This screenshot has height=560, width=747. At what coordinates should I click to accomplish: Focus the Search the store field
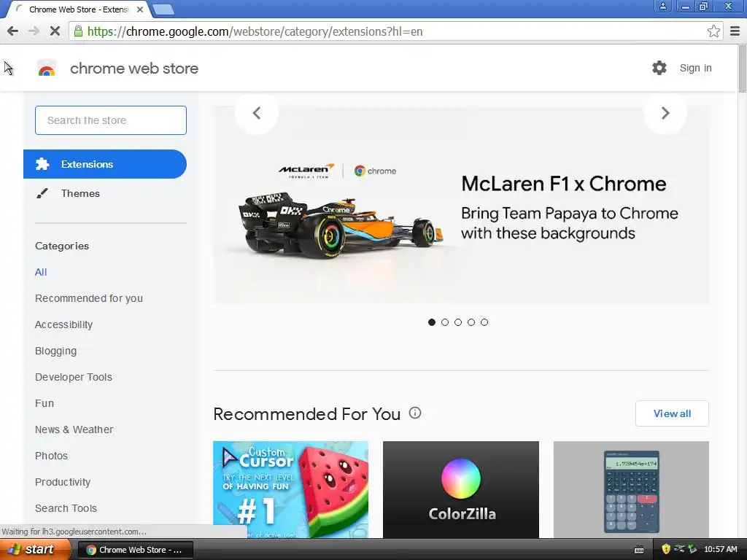[111, 120]
